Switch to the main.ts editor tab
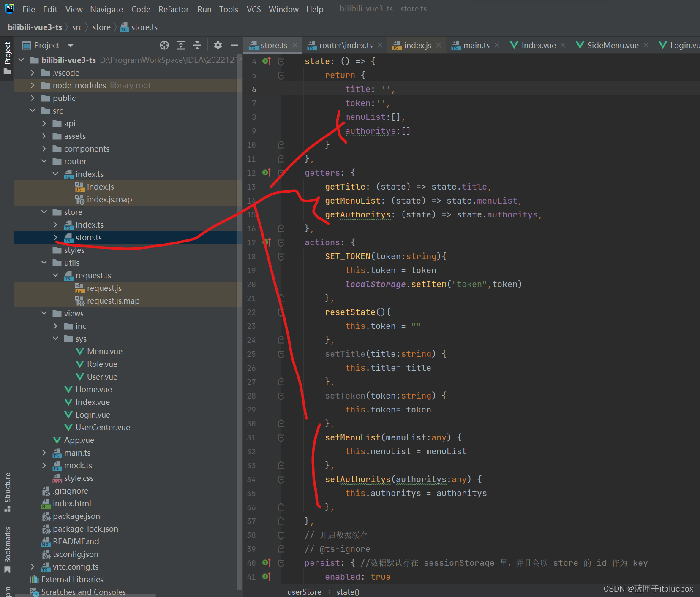This screenshot has width=700, height=597. pyautogui.click(x=476, y=45)
